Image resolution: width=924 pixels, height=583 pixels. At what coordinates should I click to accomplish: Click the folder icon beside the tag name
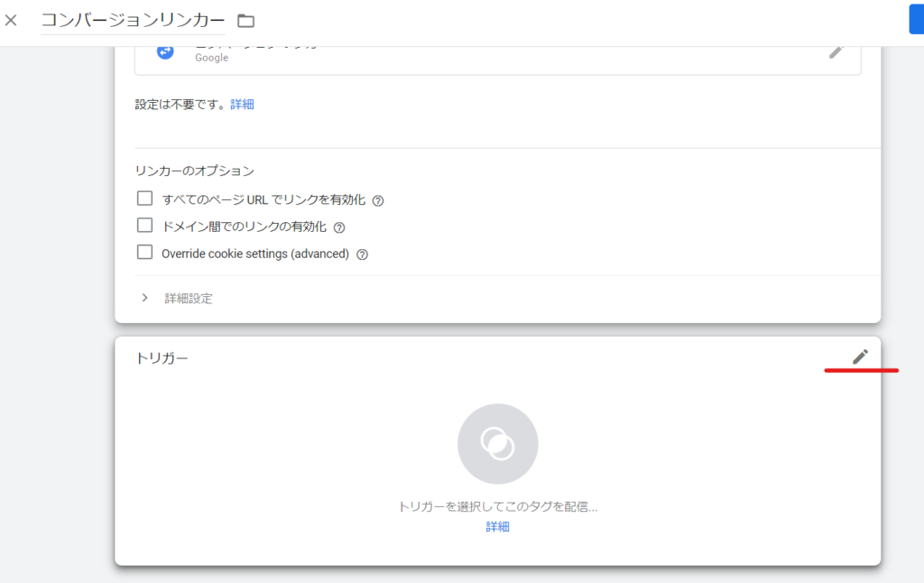click(245, 21)
